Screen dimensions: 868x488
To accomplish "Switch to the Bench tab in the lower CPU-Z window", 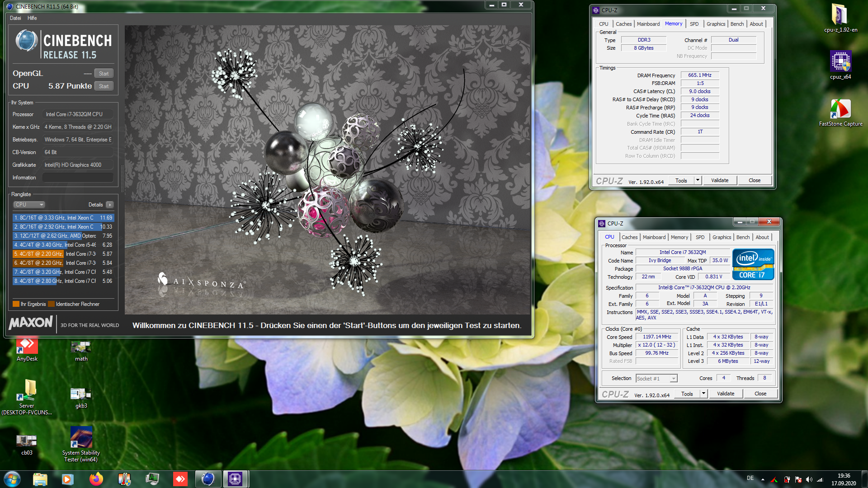I will 743,237.
